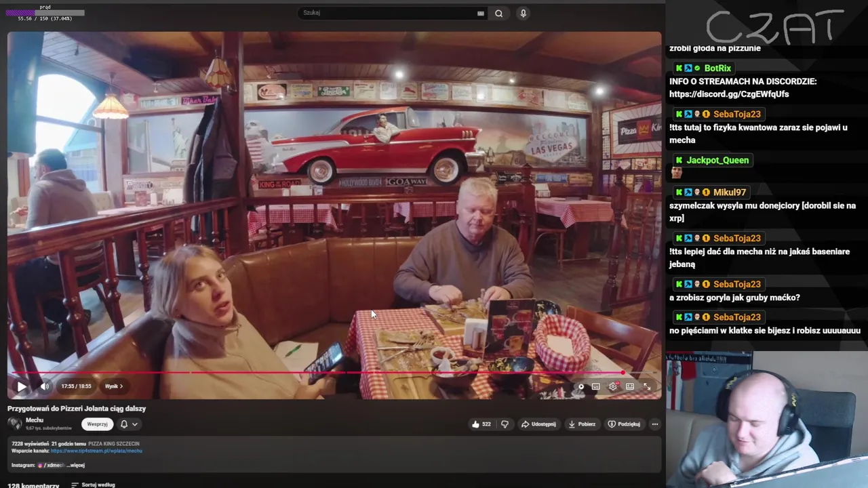The width and height of the screenshot is (868, 488).
Task: Start voice search with microphone
Action: [x=523, y=13]
